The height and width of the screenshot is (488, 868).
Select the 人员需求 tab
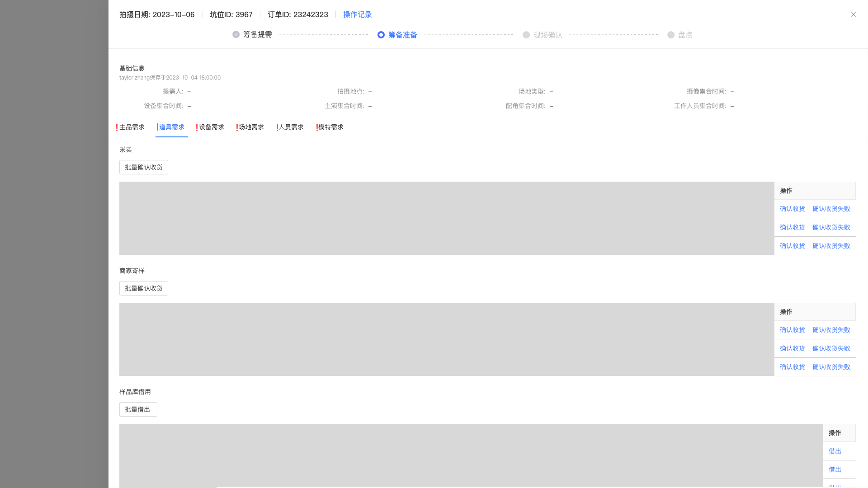click(291, 127)
